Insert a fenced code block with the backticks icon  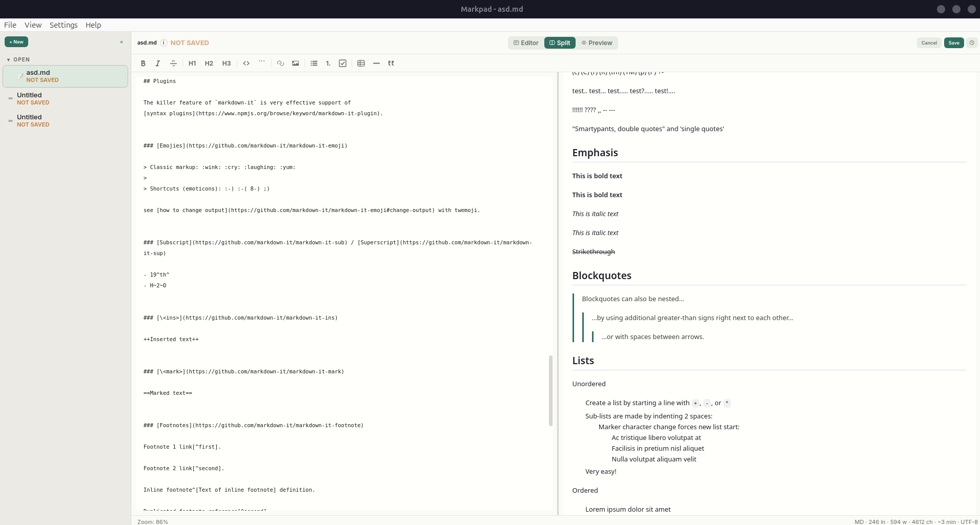coord(262,64)
